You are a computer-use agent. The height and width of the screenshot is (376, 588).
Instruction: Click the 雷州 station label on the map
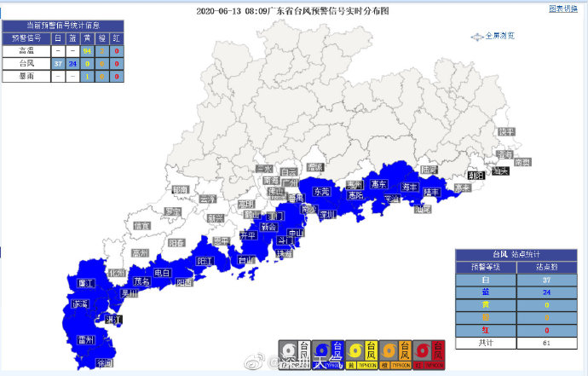pyautogui.click(x=85, y=339)
